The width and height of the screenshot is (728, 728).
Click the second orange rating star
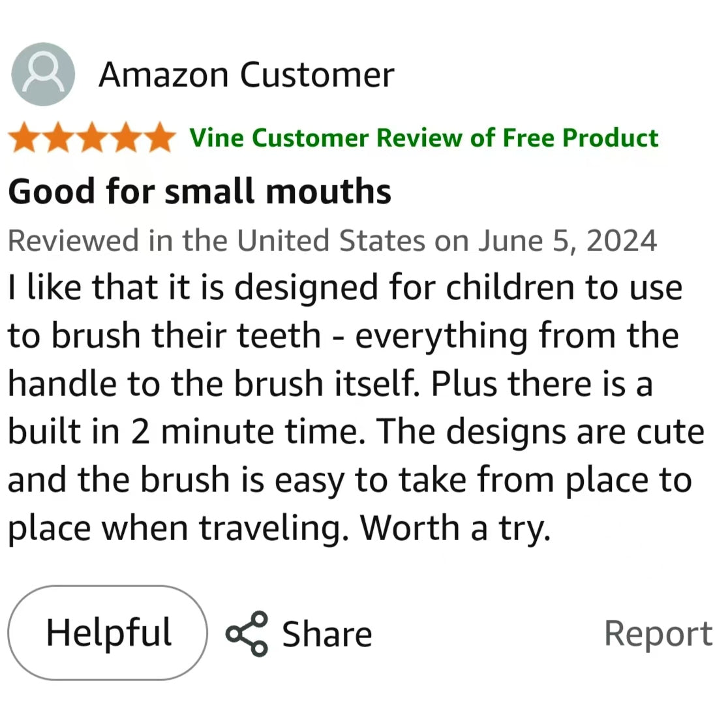click(57, 138)
